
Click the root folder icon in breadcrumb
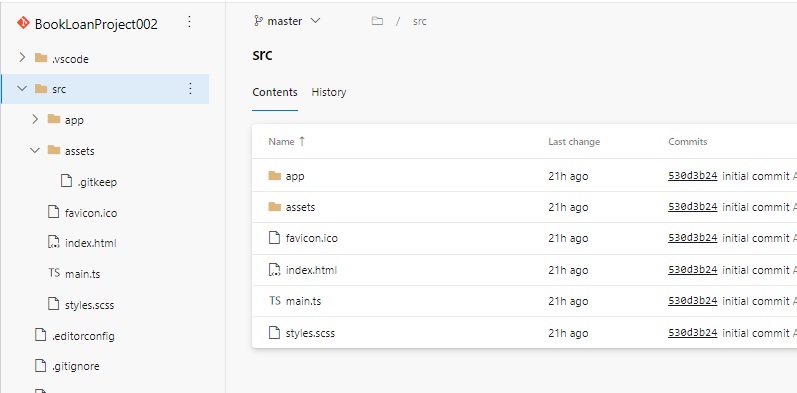click(x=377, y=21)
